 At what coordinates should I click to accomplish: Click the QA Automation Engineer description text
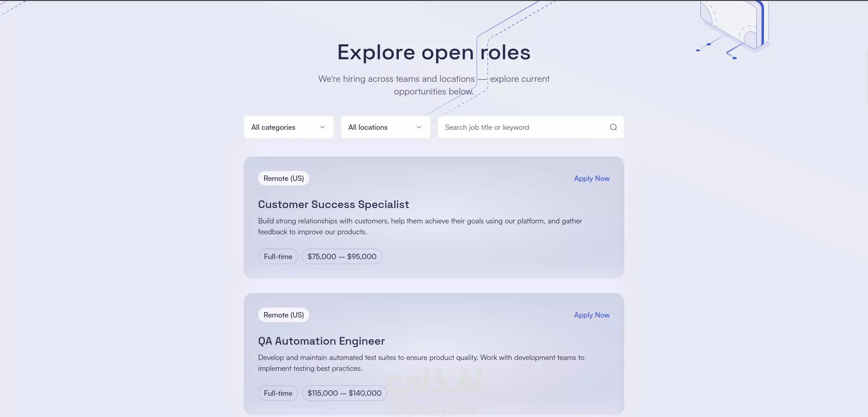coord(421,363)
